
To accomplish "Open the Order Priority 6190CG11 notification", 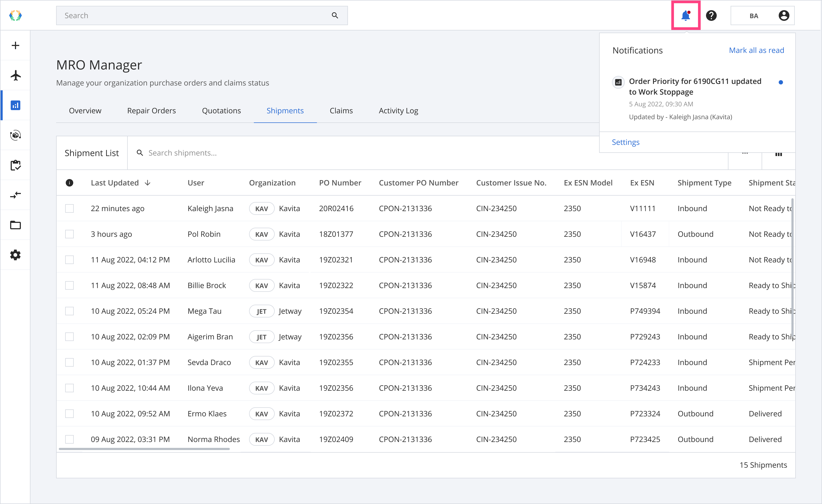I will [697, 99].
